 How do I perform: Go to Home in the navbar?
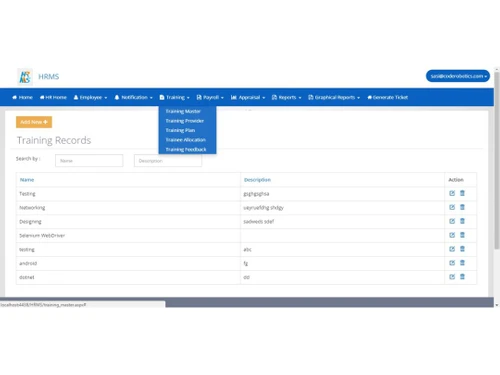[22, 97]
